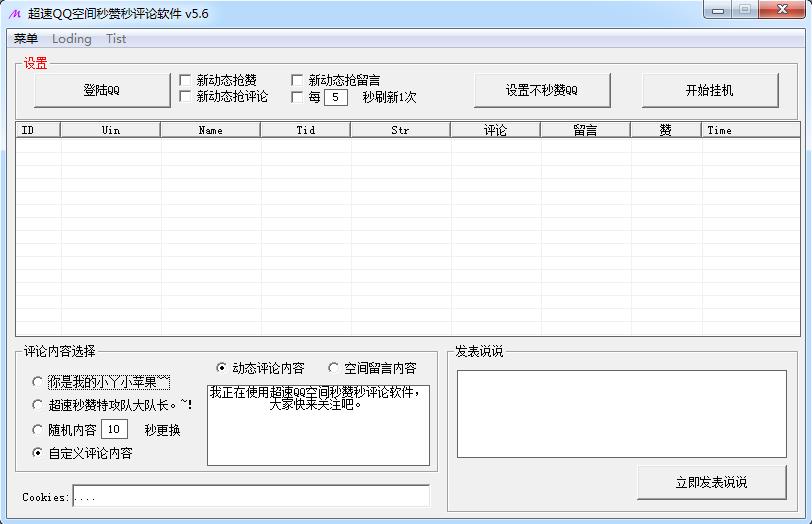This screenshot has width=812, height=524.
Task: Open the Loding menu
Action: pos(71,39)
